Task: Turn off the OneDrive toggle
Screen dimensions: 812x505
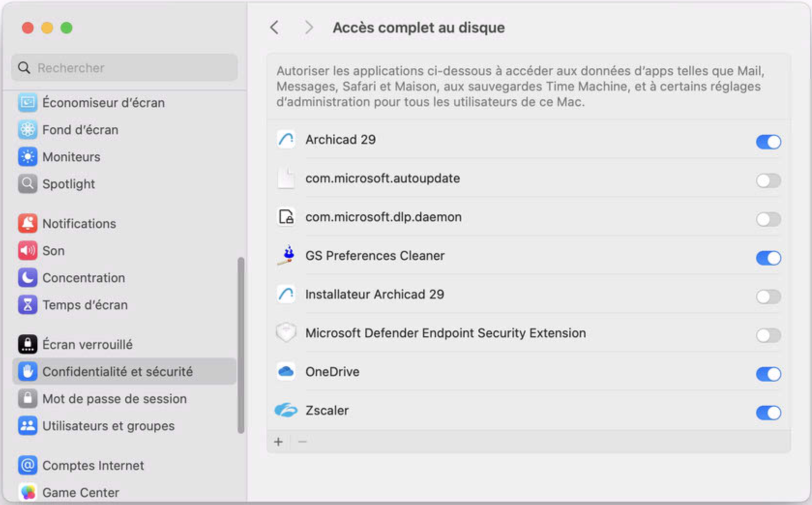Action: (x=768, y=374)
